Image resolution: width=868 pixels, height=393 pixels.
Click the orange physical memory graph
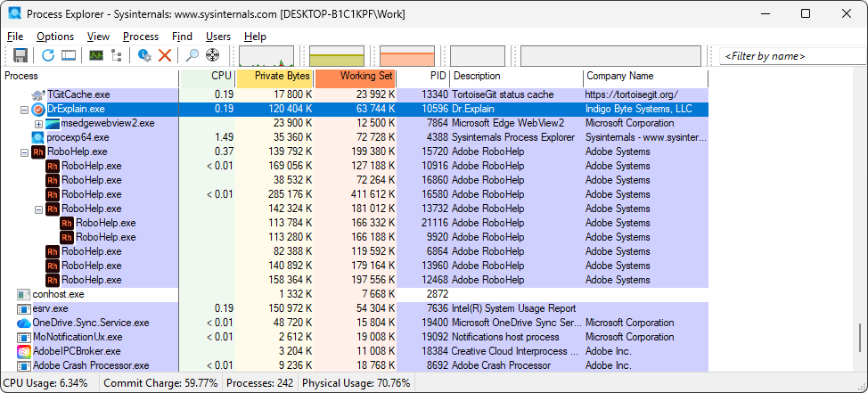pos(407,56)
